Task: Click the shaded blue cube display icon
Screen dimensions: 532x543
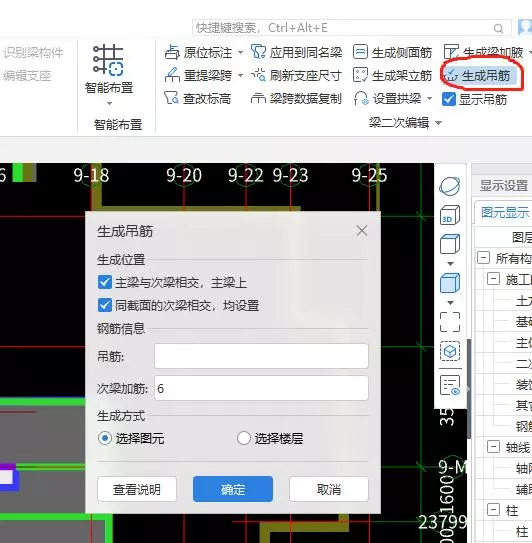Action: 450,283
